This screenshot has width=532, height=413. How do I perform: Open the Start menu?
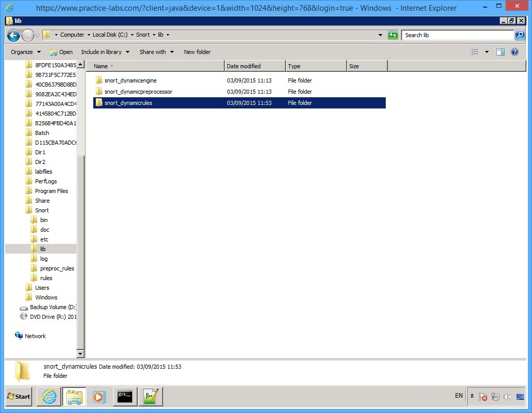(x=18, y=396)
